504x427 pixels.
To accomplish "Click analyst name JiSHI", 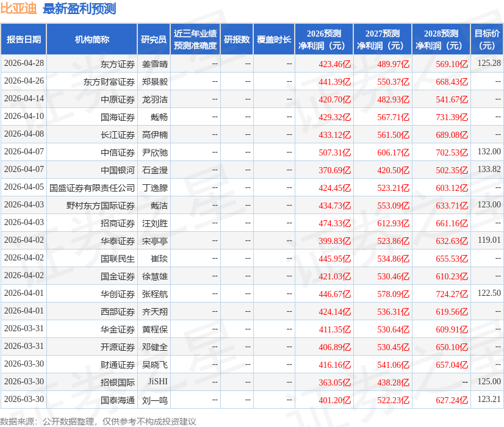I will tap(158, 381).
